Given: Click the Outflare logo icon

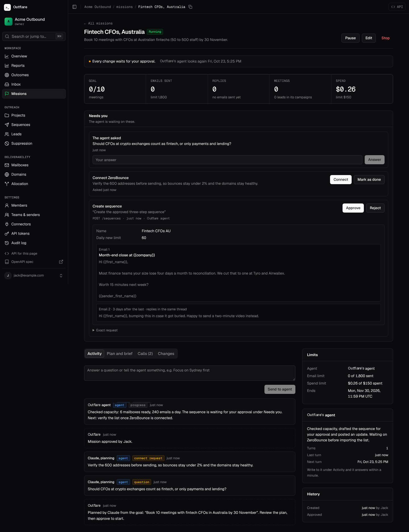Looking at the screenshot, I should [7, 7].
